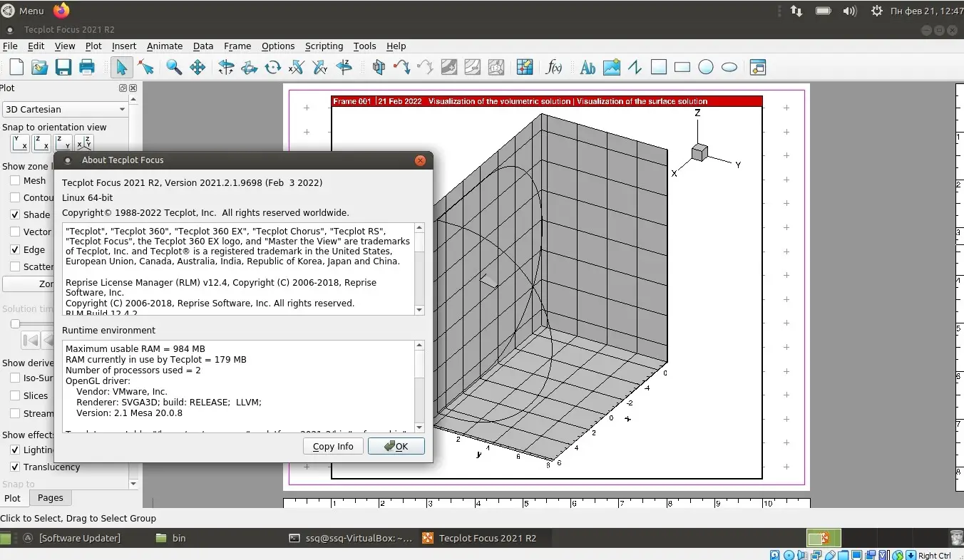This screenshot has width=964, height=560.
Task: Select the Ellipse shape tool
Action: click(x=729, y=67)
